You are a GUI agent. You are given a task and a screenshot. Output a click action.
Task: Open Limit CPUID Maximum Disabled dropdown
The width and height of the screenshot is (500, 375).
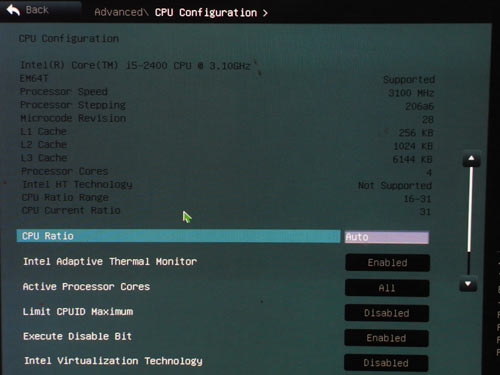(387, 313)
